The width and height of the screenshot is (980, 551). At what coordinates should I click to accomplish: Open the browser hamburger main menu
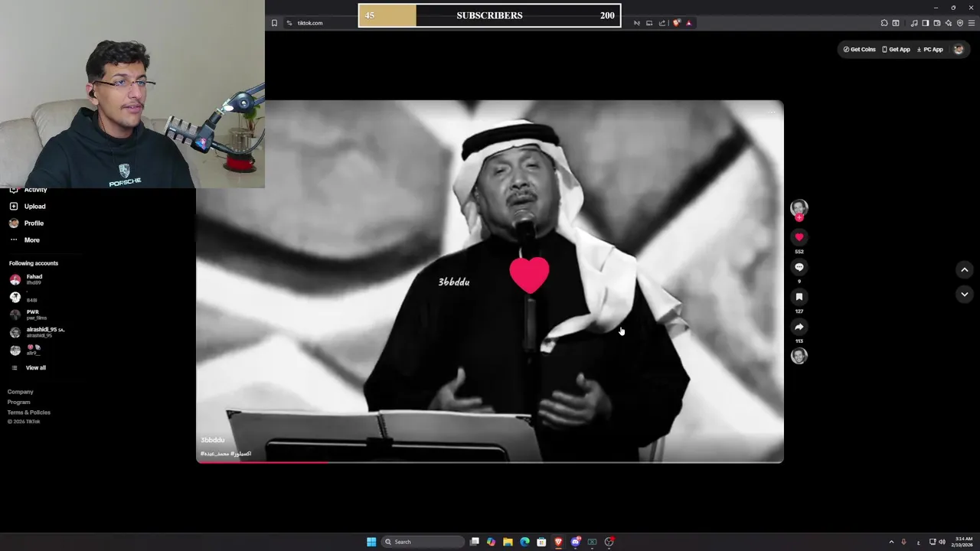(972, 23)
